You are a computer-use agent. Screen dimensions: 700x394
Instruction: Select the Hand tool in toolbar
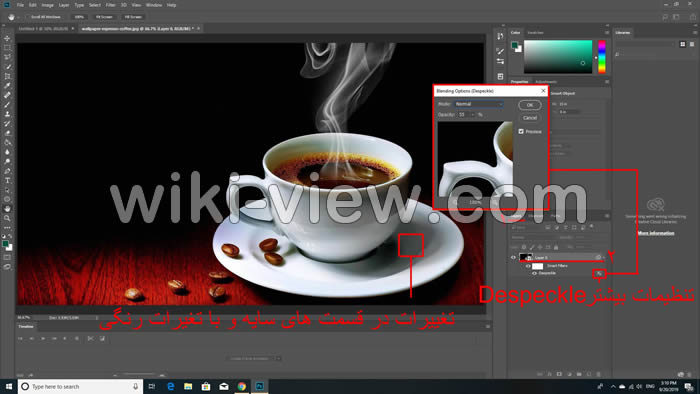7,208
